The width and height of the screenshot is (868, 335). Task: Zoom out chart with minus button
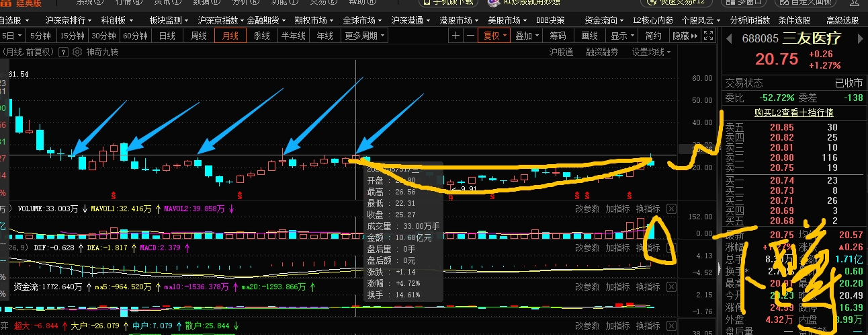(471, 36)
